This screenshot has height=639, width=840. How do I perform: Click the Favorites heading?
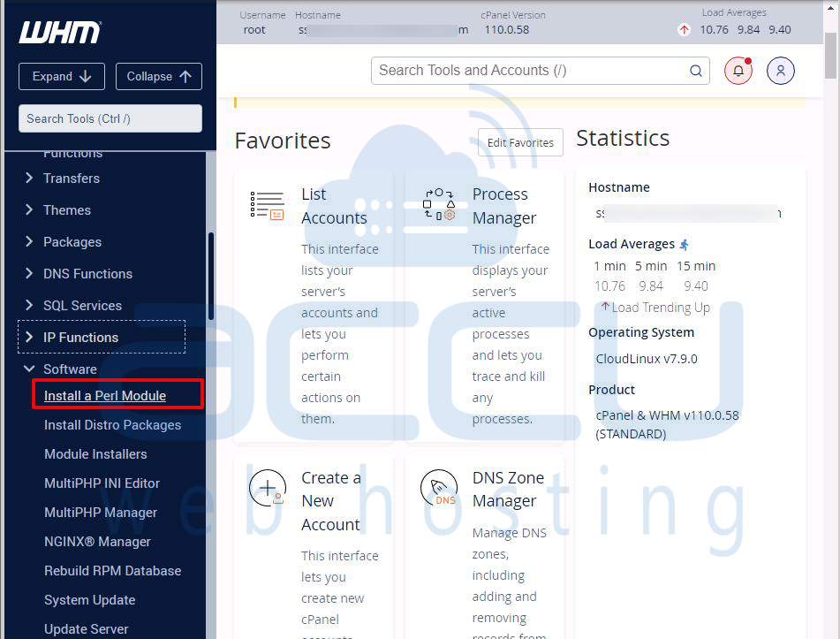click(283, 141)
